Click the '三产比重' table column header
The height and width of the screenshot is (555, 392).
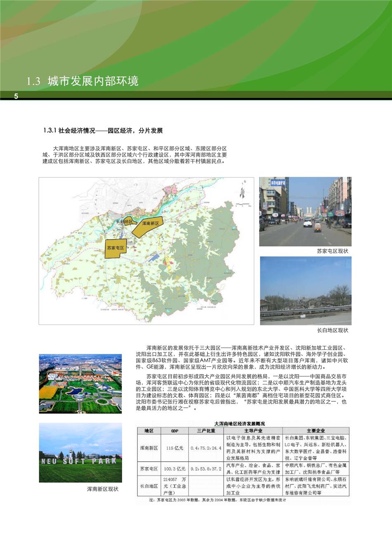[206, 431]
